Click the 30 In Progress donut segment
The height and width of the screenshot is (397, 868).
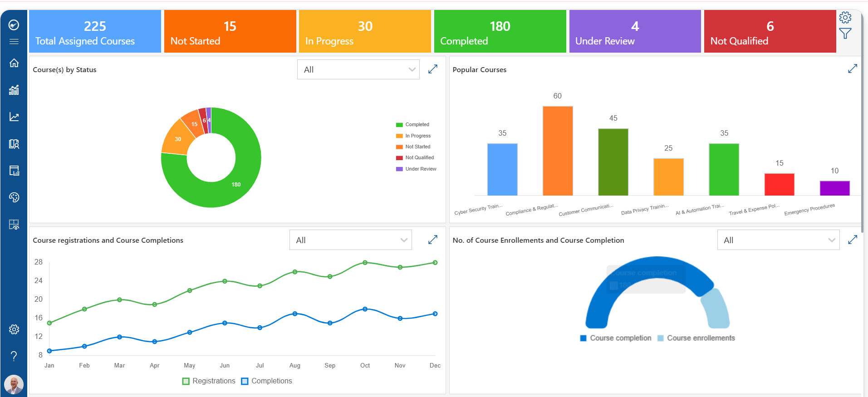(x=177, y=138)
